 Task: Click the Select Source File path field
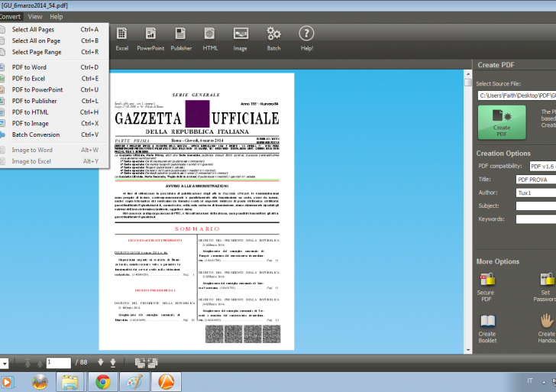coord(516,96)
